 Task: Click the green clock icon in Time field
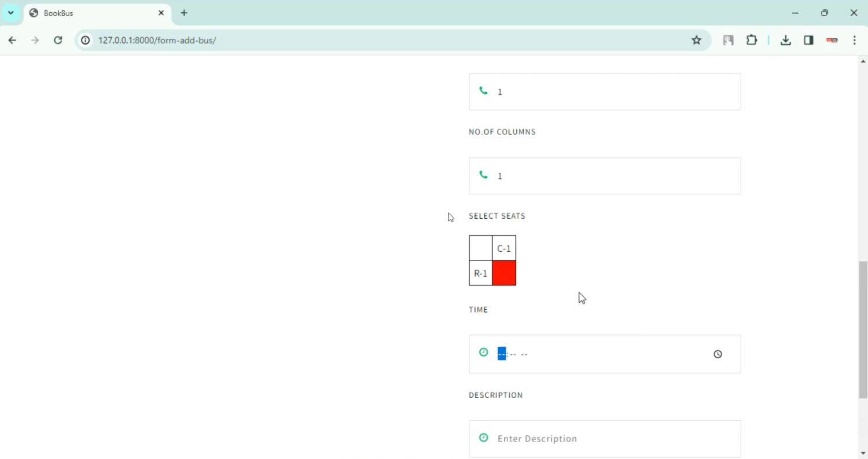[484, 352]
